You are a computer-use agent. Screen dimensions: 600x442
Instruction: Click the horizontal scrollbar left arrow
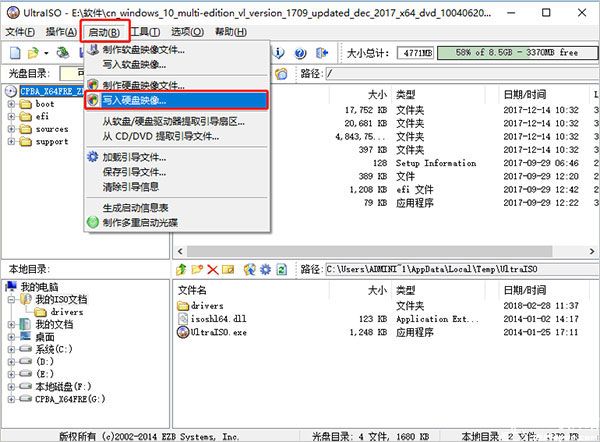(180, 251)
